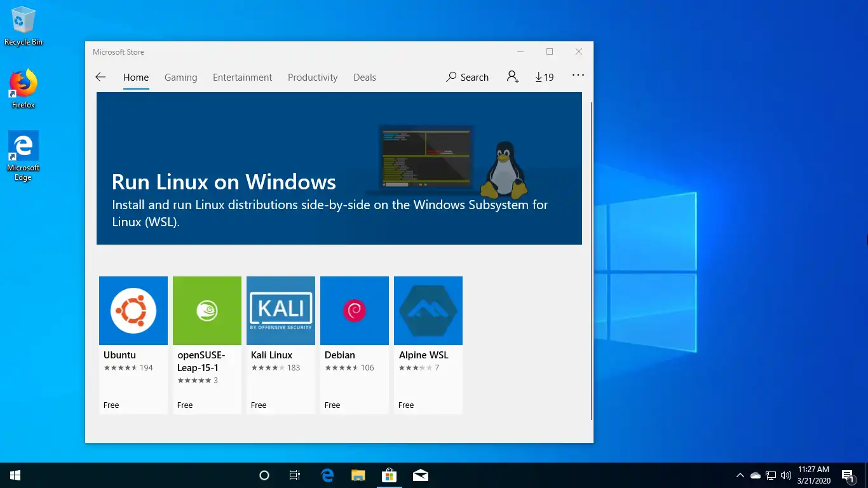Image resolution: width=868 pixels, height=488 pixels.
Task: Click the openSUSE rating of 3
Action: [x=198, y=381]
